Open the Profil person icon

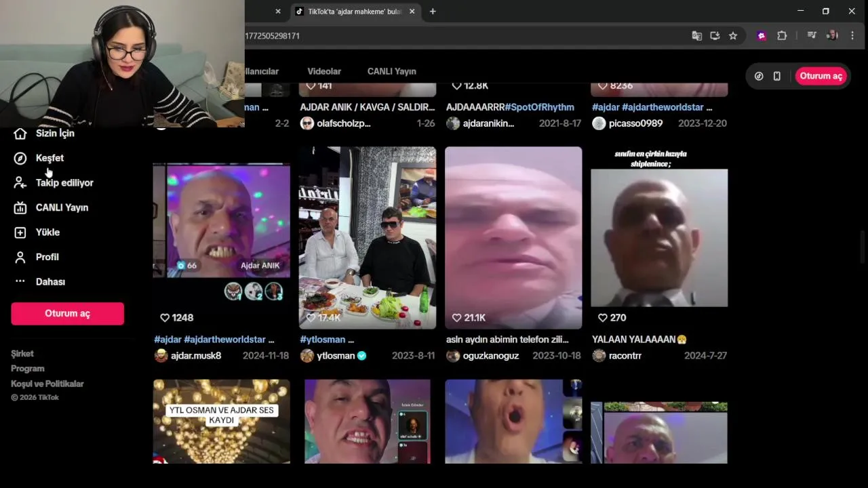point(20,257)
